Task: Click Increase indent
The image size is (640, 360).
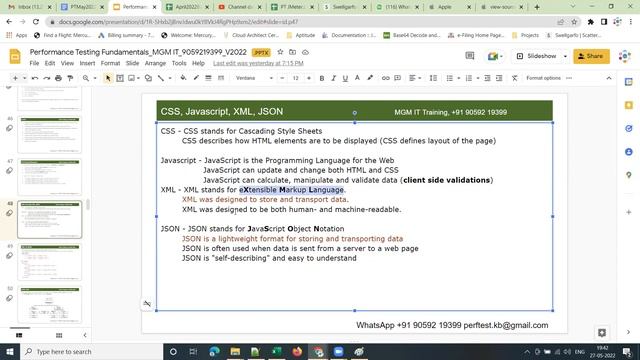Action: 499,78
